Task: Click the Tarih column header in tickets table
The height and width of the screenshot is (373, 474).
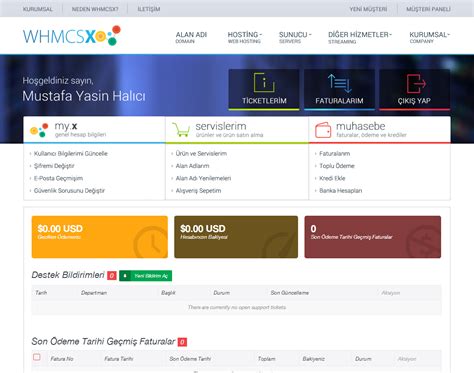Action: tap(41, 293)
